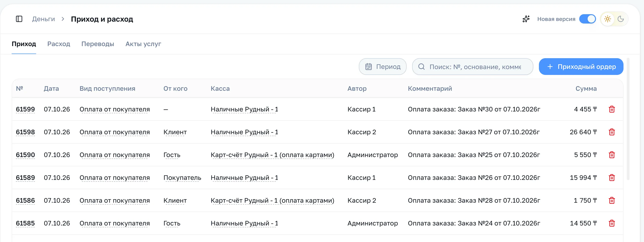Open order number 61586
The image size is (644, 242).
(25, 200)
